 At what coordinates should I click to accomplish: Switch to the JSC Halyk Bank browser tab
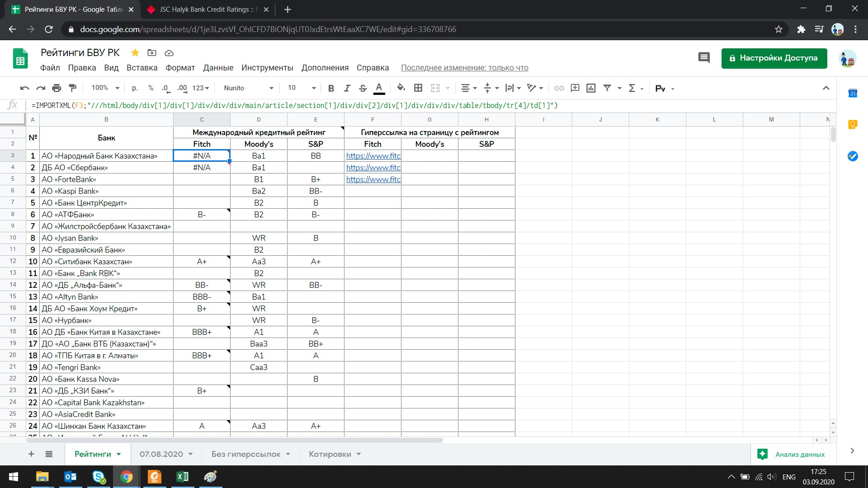(208, 9)
